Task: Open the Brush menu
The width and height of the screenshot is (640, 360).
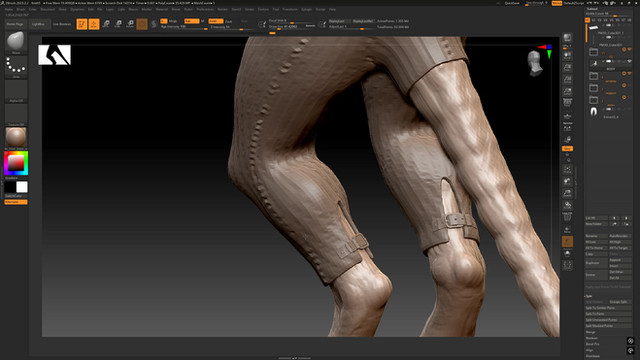Action: pyautogui.click(x=21, y=9)
